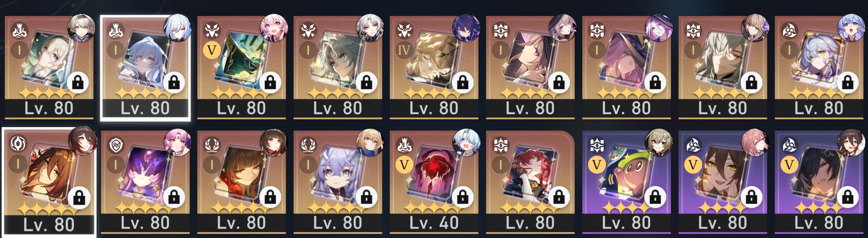Toggle the lock on the green-hat creature card

click(x=655, y=198)
